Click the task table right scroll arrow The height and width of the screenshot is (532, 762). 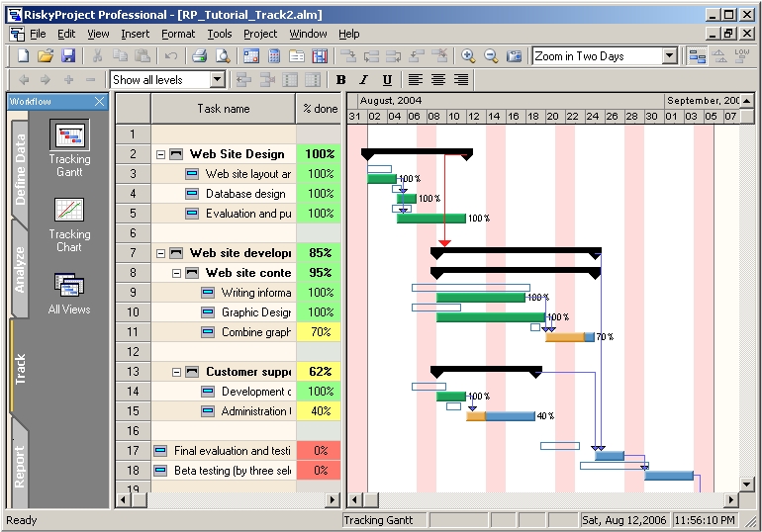coord(333,499)
